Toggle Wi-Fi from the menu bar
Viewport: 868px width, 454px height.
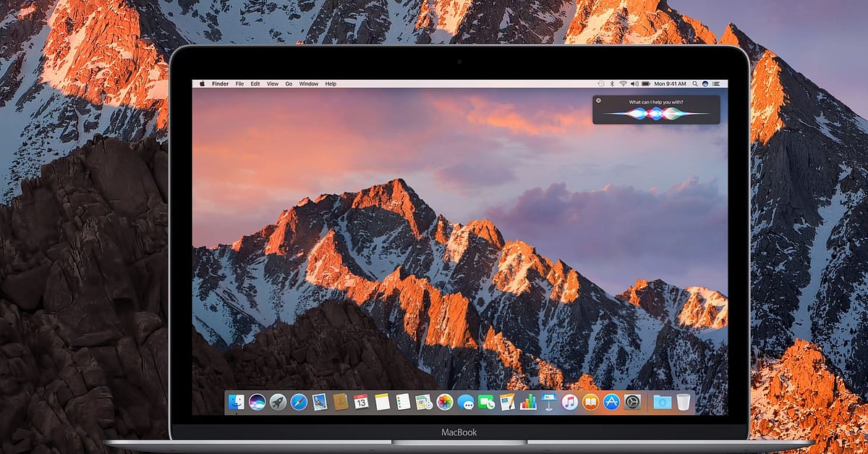click(x=623, y=83)
